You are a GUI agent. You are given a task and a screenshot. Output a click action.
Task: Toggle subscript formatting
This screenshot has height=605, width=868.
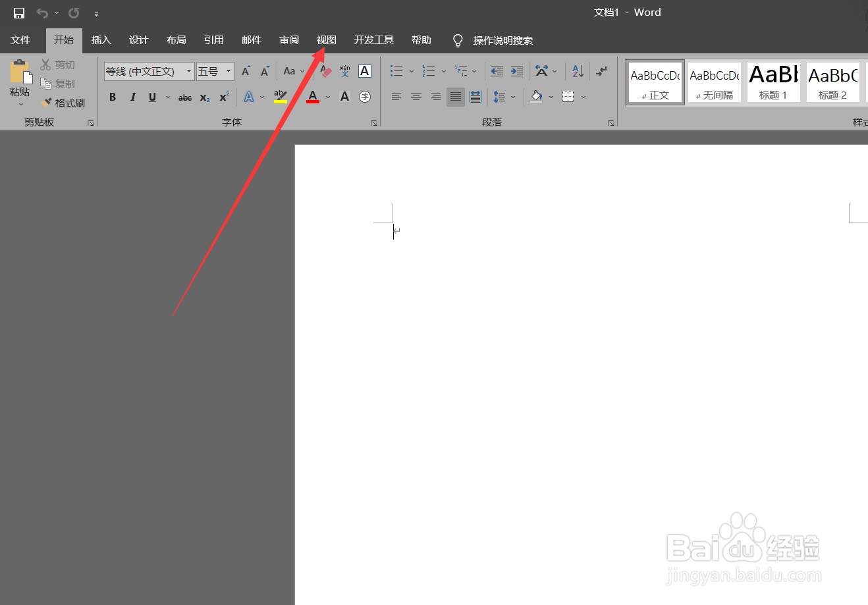[x=205, y=97]
